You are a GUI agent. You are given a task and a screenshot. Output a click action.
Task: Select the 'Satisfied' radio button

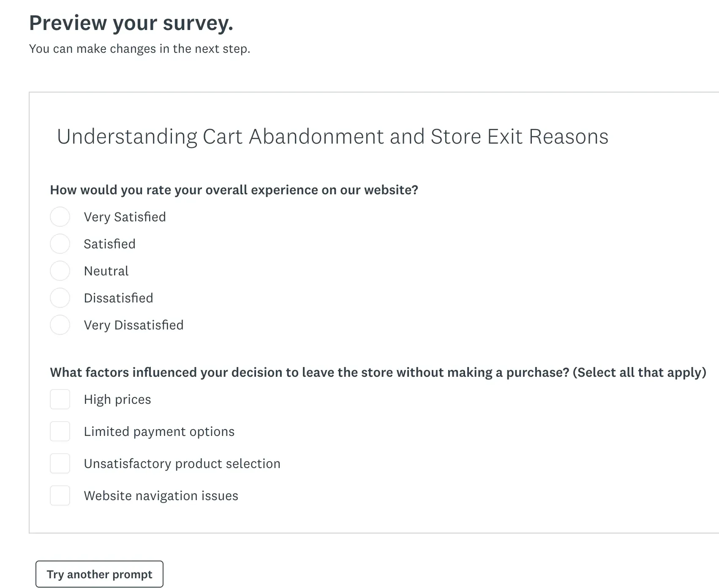point(60,244)
